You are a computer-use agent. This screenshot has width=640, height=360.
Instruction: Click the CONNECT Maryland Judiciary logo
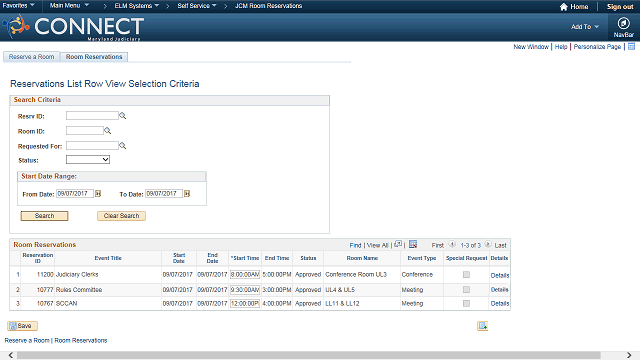[x=73, y=27]
